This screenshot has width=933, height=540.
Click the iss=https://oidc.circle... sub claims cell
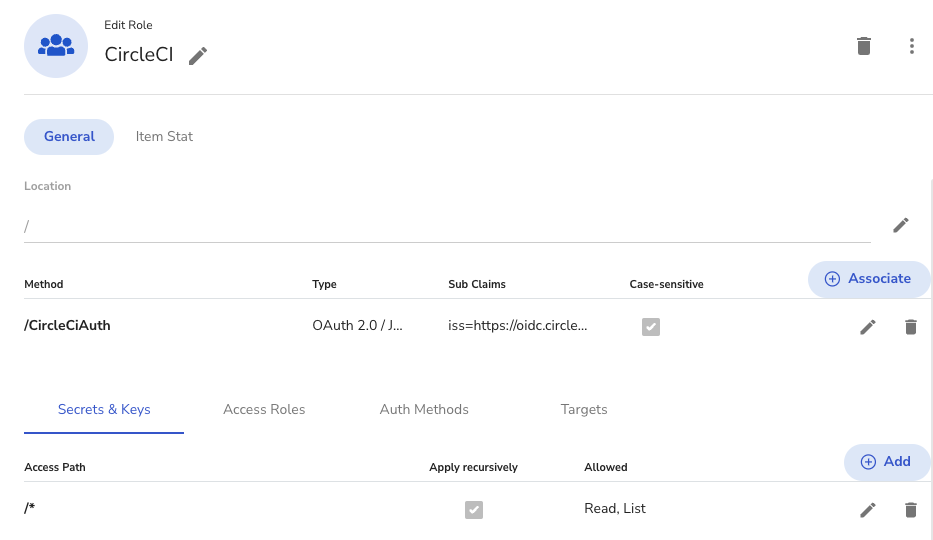click(x=518, y=326)
